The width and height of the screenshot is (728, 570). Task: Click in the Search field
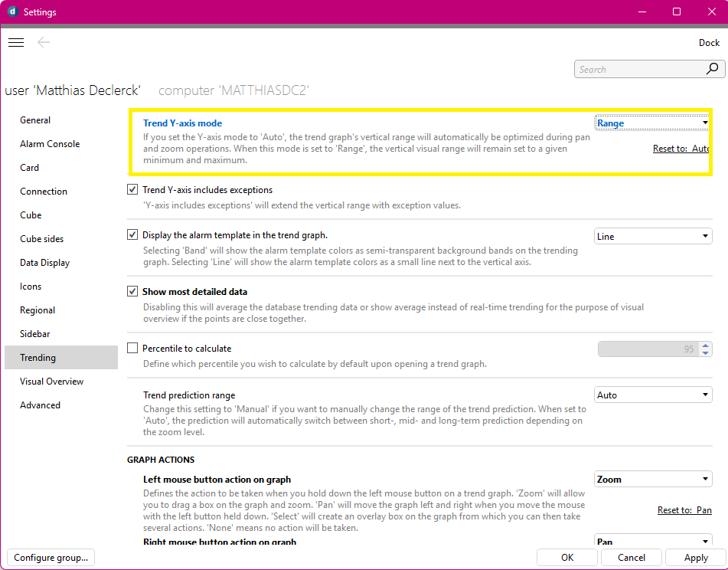638,69
